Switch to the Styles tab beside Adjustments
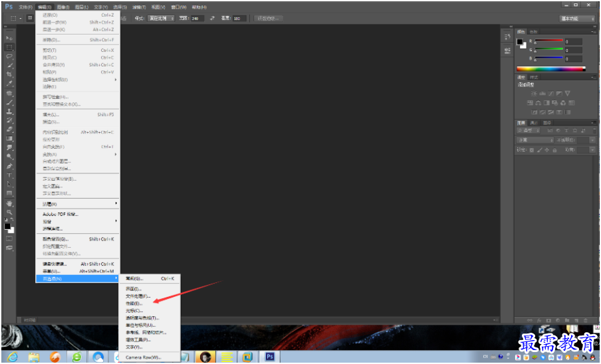The image size is (601, 364). (x=534, y=77)
